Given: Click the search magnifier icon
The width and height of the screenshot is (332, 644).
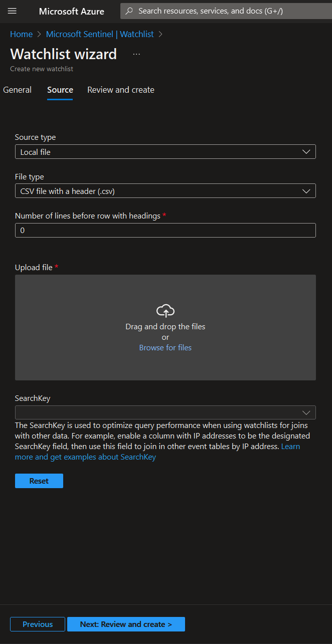Looking at the screenshot, I should [129, 11].
